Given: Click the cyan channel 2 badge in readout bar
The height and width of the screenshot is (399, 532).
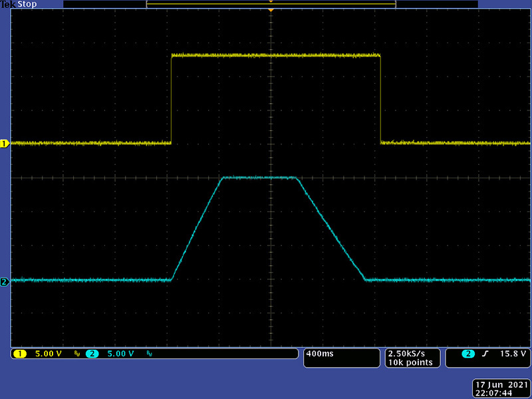Looking at the screenshot, I should pos(92,354).
